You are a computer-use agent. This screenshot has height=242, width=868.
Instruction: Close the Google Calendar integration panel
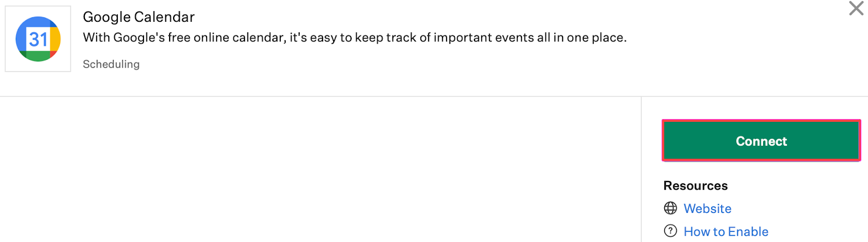856,9
